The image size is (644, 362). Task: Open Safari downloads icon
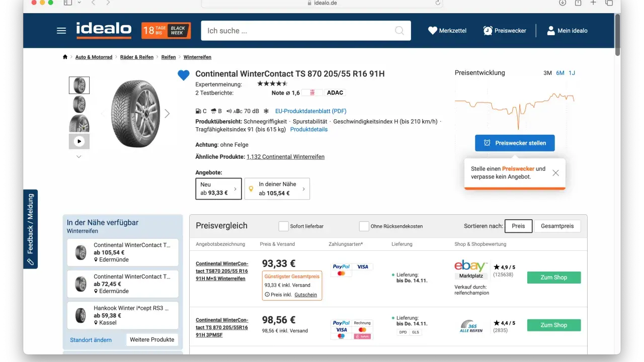pyautogui.click(x=562, y=3)
